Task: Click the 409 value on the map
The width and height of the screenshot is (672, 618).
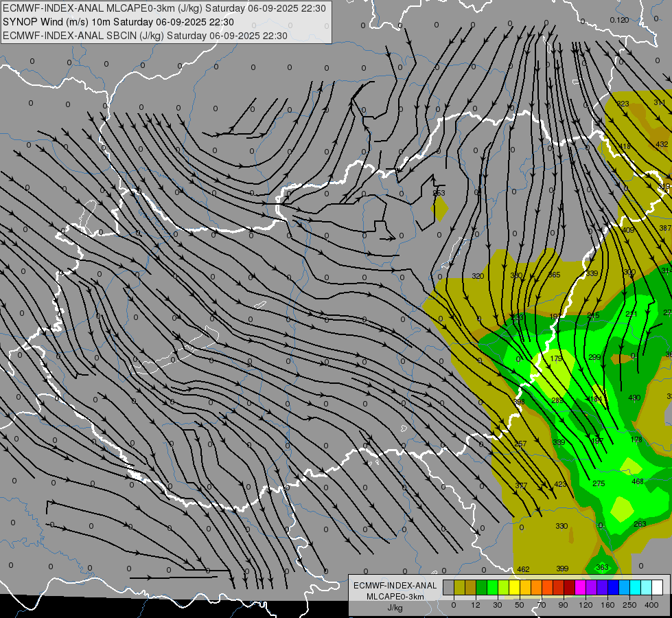Action: (x=628, y=230)
